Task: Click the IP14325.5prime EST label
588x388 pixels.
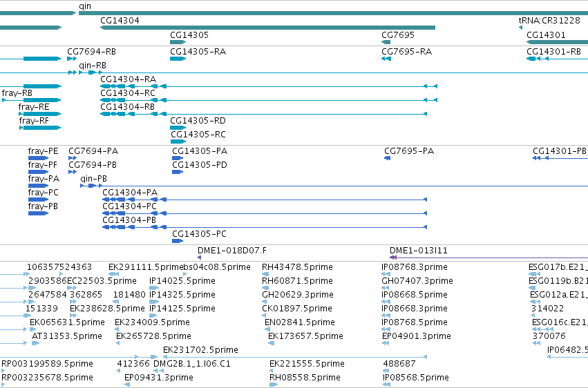Action: [x=182, y=295]
